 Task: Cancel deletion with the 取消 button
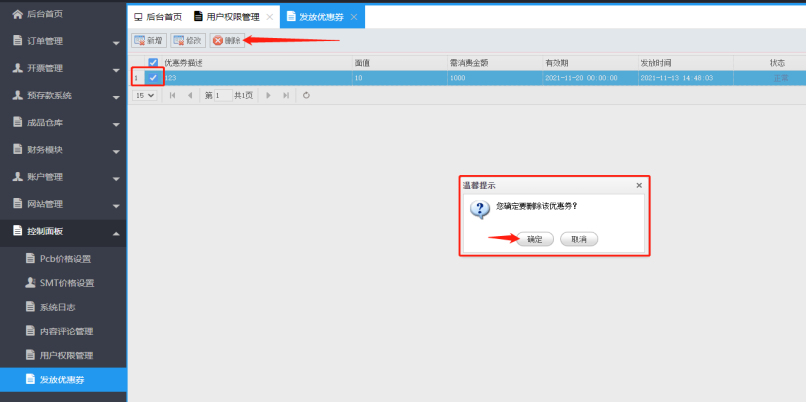click(x=579, y=239)
